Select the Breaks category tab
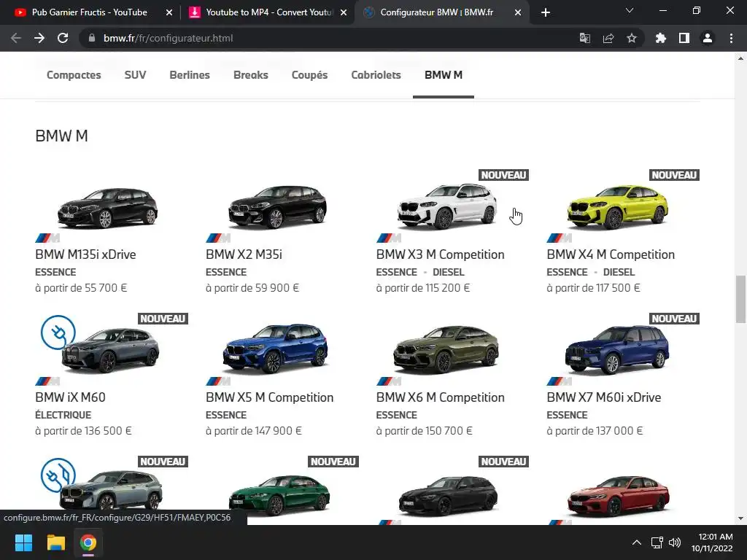The width and height of the screenshot is (747, 560). 251,75
